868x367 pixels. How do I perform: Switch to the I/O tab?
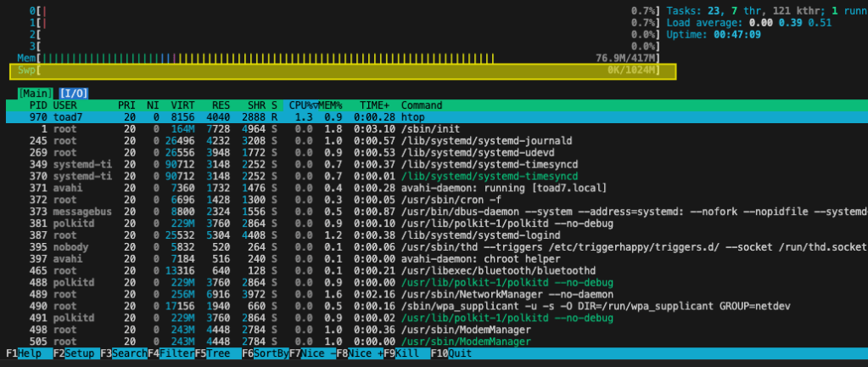(x=74, y=93)
